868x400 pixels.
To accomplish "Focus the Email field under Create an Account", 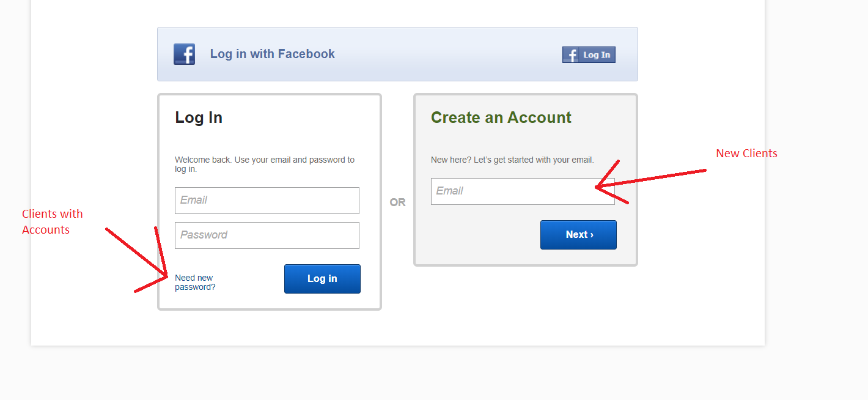I will [523, 191].
